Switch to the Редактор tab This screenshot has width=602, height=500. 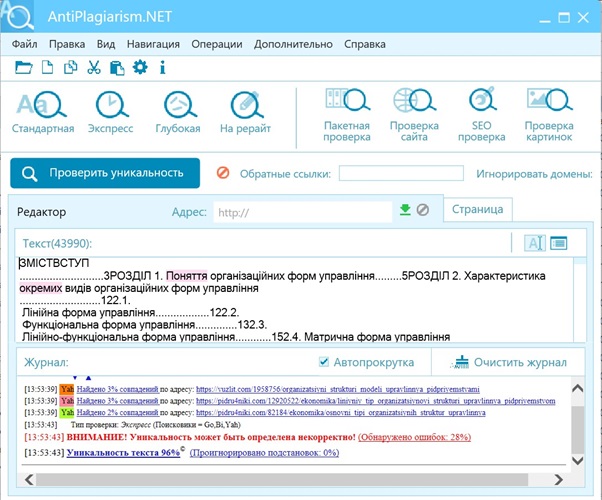(x=41, y=212)
